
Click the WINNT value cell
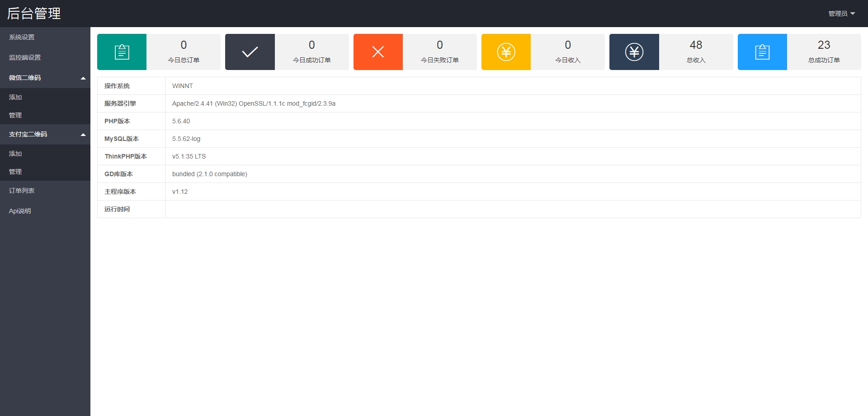pos(513,86)
